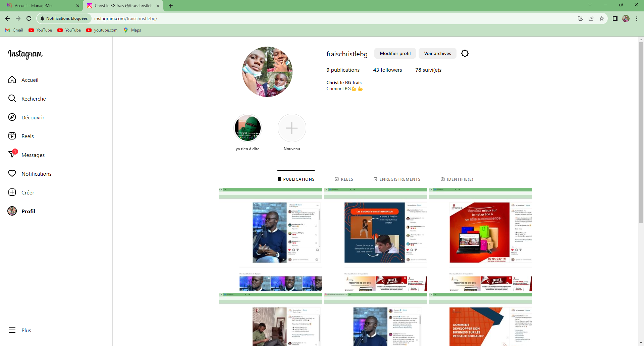
Task: Toggle the browser side panel icon
Action: click(x=615, y=18)
